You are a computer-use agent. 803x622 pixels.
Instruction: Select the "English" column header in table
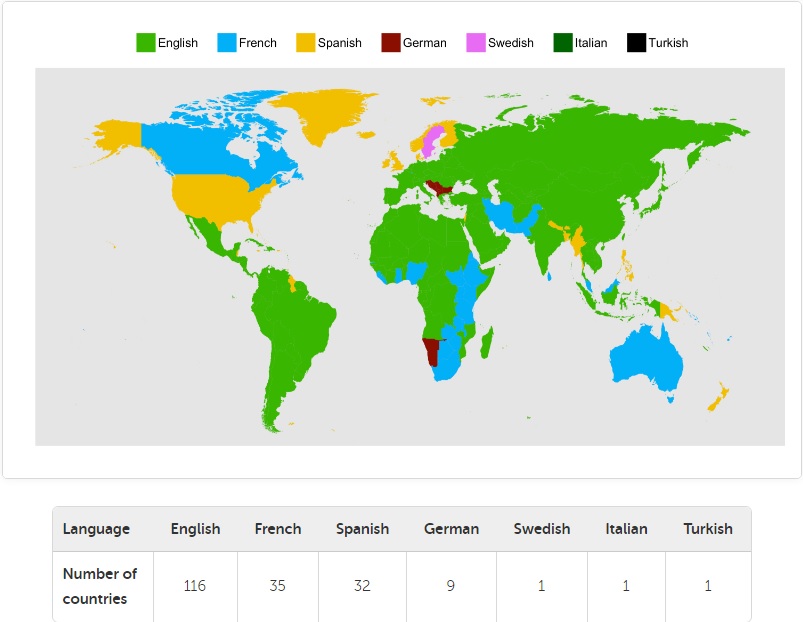click(196, 529)
